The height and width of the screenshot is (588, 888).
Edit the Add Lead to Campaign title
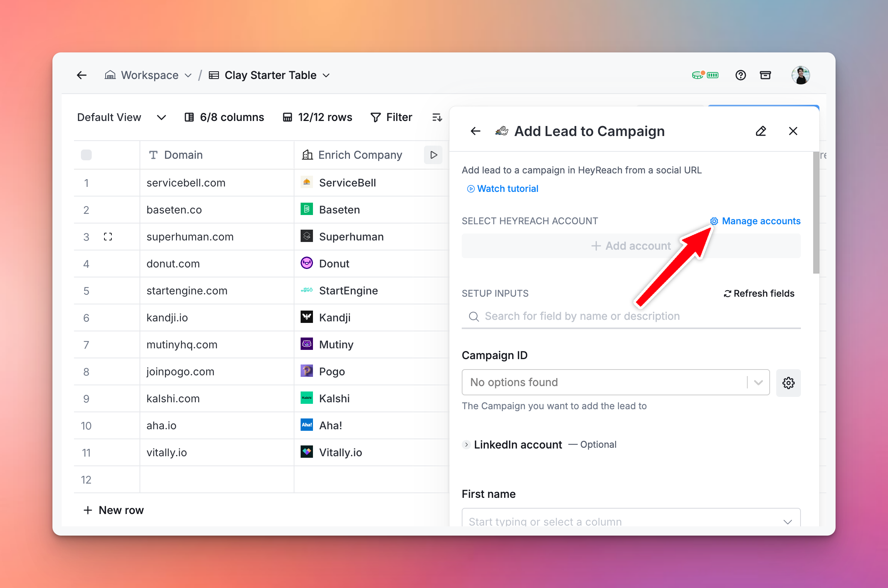click(x=761, y=131)
